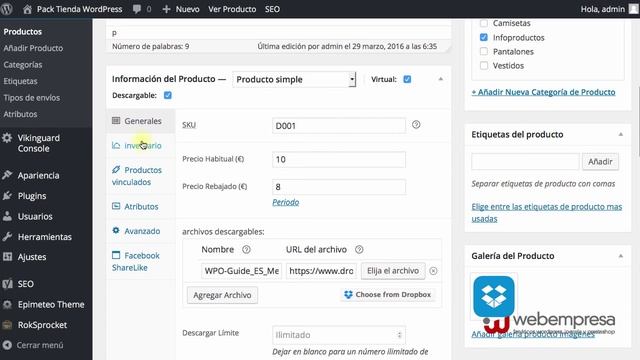Collapse the Galería del Producto panel
Image resolution: width=640 pixels, height=360 pixels.
[x=621, y=256]
